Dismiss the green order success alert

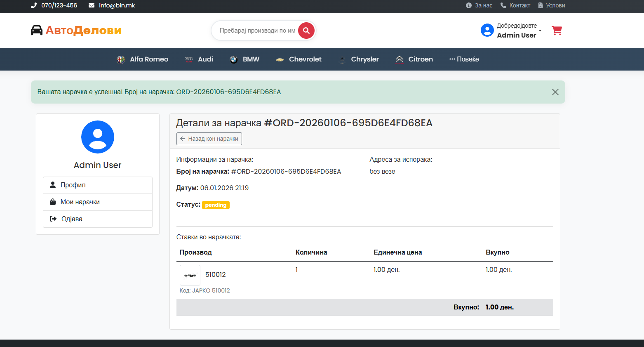coord(555,92)
